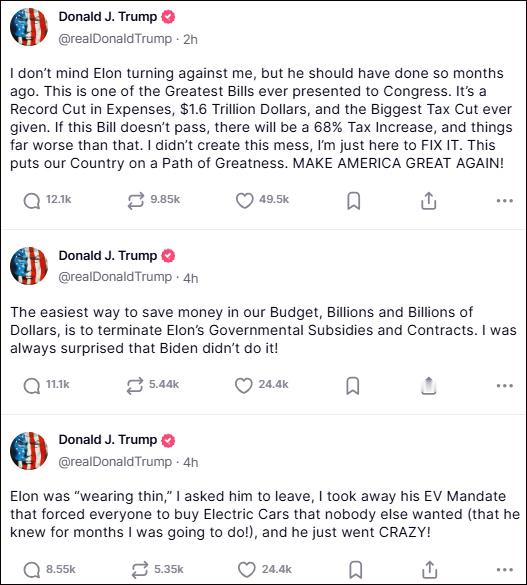Like the post with 49.5k likes
Screen dimensions: 527x585
pos(245,201)
